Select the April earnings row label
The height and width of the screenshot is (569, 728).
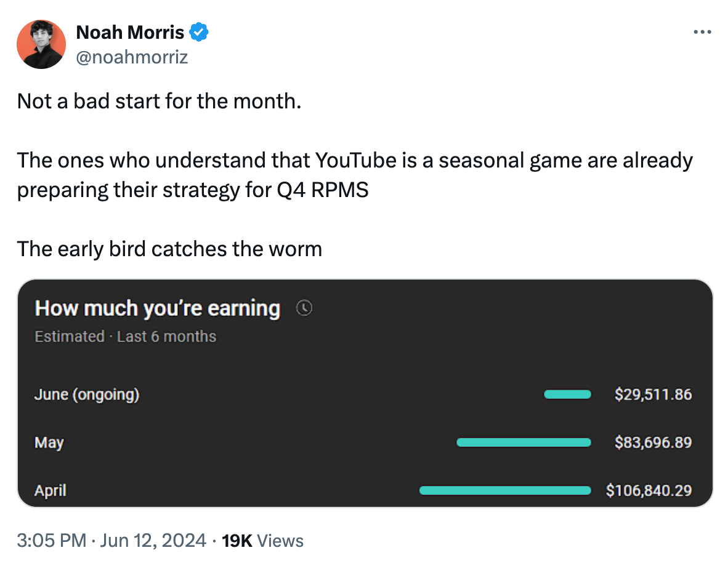(50, 491)
